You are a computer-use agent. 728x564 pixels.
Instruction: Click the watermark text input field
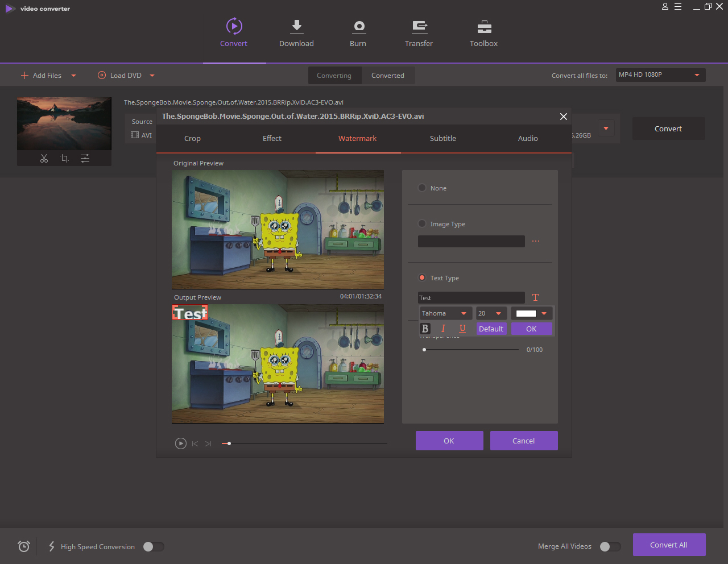[x=471, y=297]
